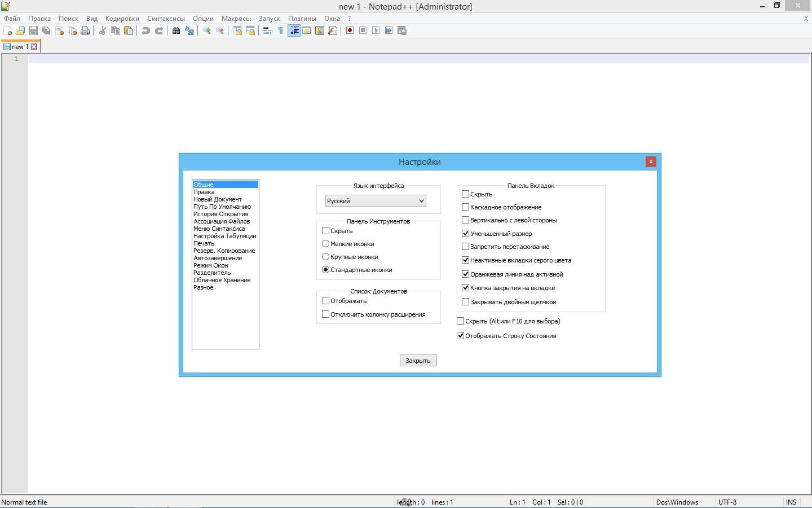Close the Настройки dialog with X
This screenshot has width=812, height=508.
(x=651, y=162)
